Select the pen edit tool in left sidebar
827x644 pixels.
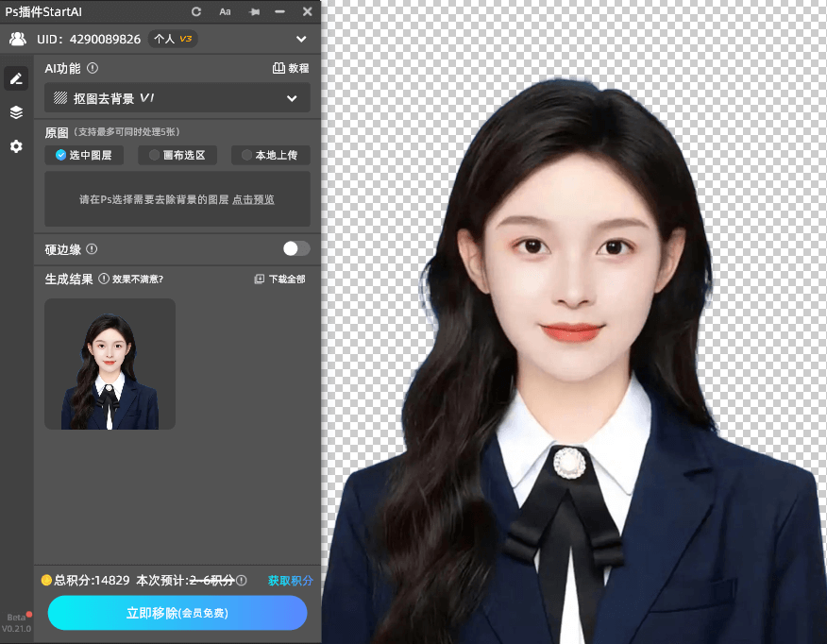coord(15,77)
